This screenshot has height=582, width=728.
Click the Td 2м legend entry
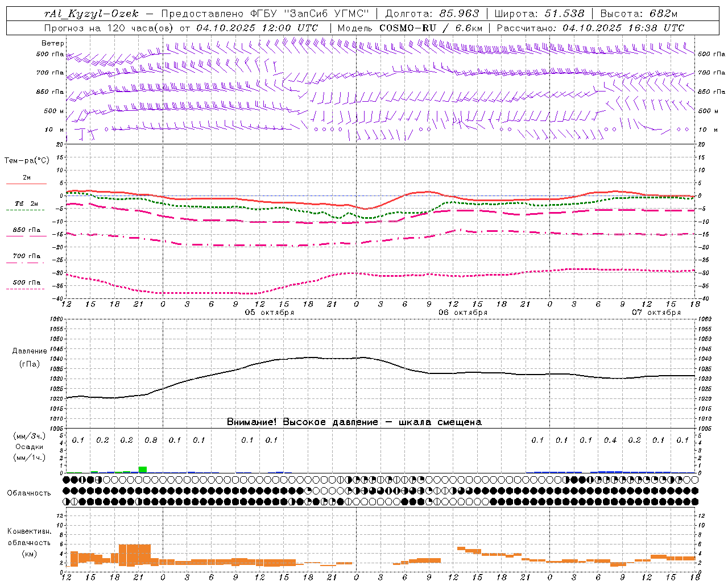(26, 203)
